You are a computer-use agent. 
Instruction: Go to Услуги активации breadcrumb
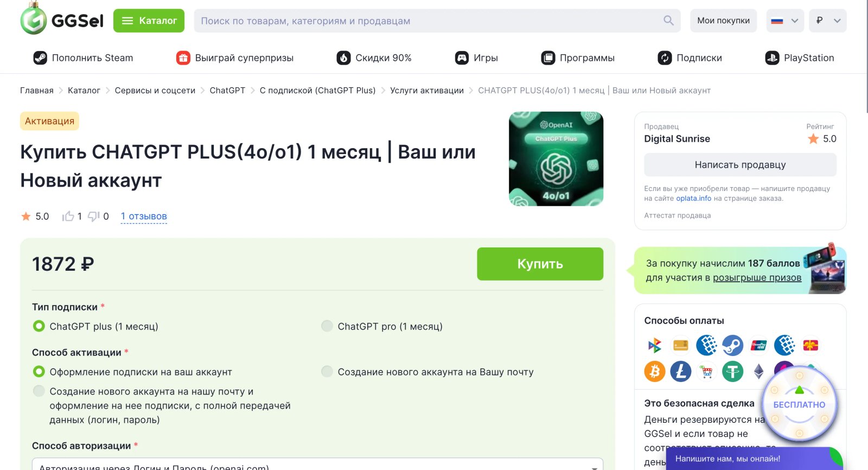coord(427,91)
